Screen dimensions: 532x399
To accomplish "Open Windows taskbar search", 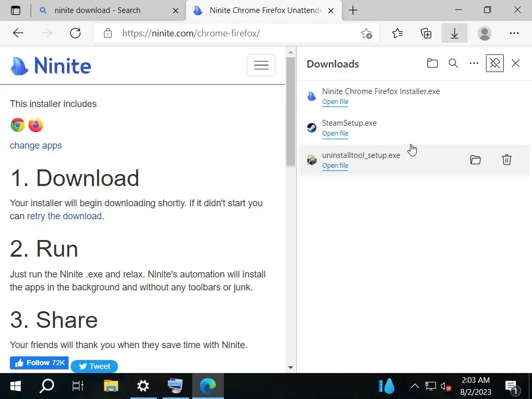I will 46,386.
